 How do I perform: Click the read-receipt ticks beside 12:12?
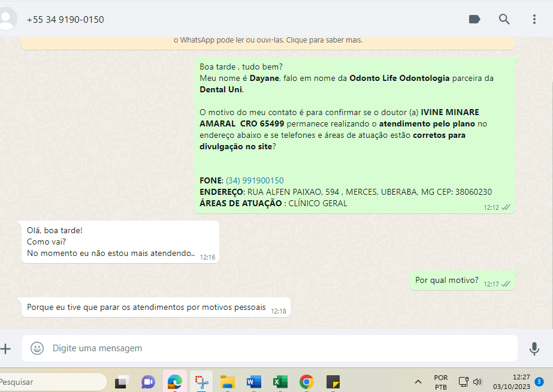[506, 207]
